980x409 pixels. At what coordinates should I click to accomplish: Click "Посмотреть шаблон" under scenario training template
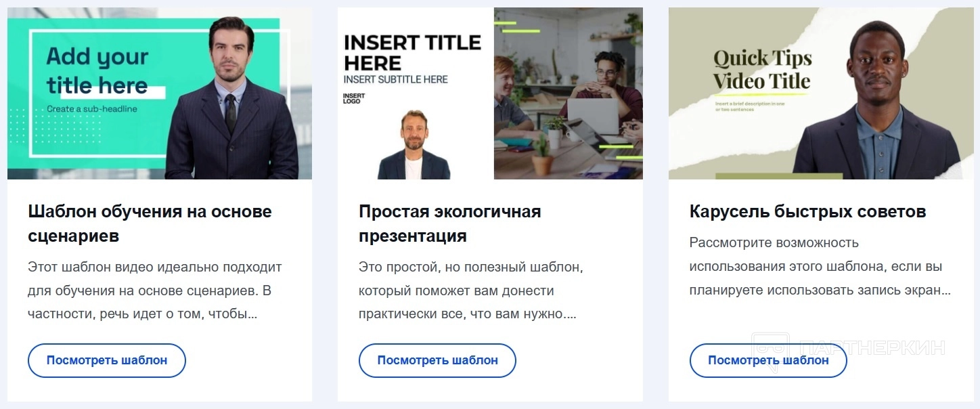(107, 360)
